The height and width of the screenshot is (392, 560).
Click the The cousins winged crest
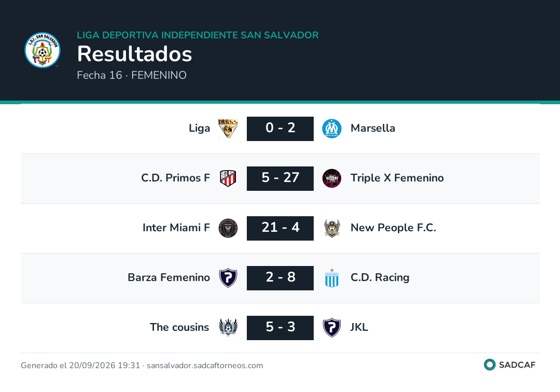(x=228, y=327)
